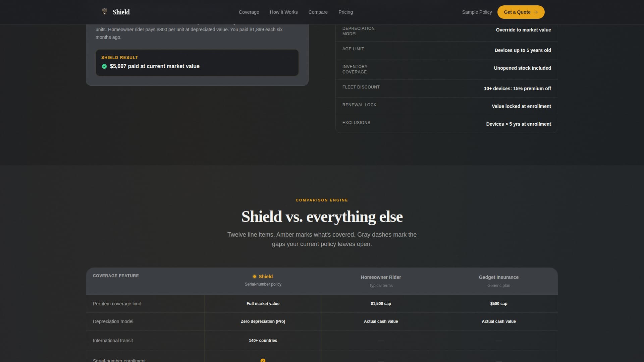
Task: Click the "Shield vs. everything else" heading
Action: [x=322, y=217]
